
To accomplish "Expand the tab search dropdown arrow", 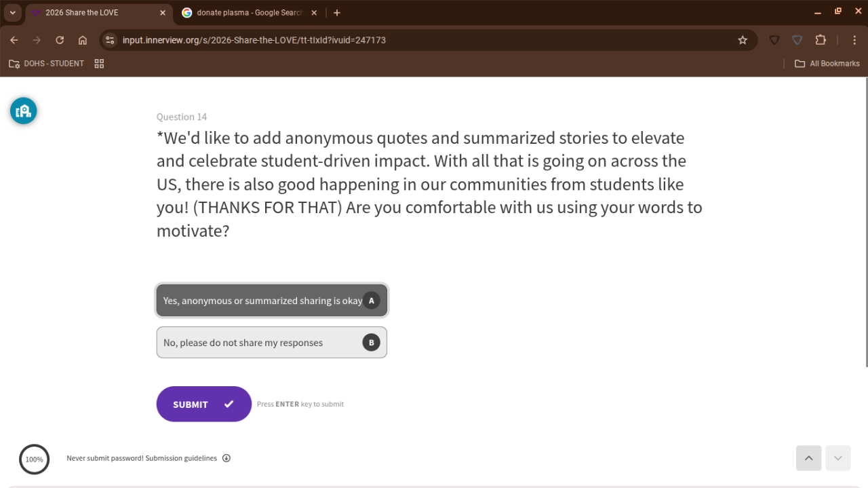I will click(x=12, y=13).
